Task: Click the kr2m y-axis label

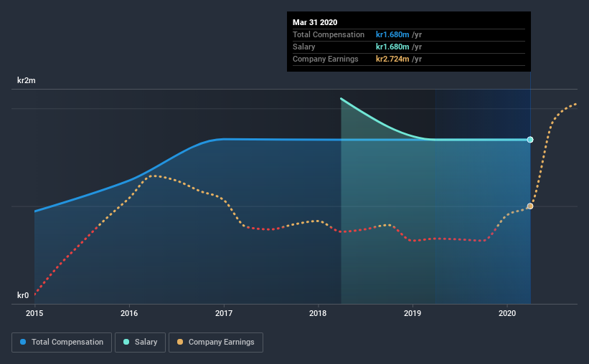Action: 27,80
